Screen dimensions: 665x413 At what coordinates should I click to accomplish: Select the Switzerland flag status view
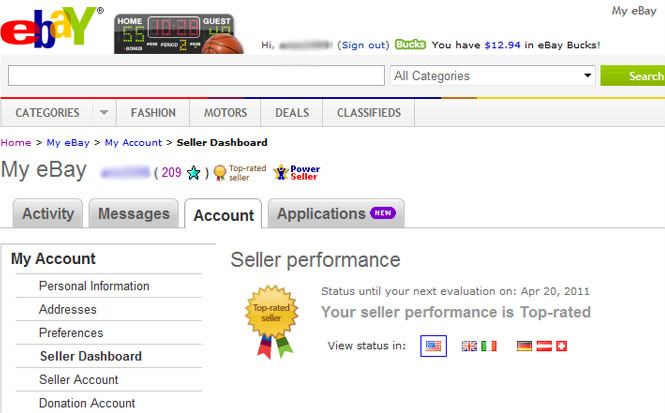562,346
